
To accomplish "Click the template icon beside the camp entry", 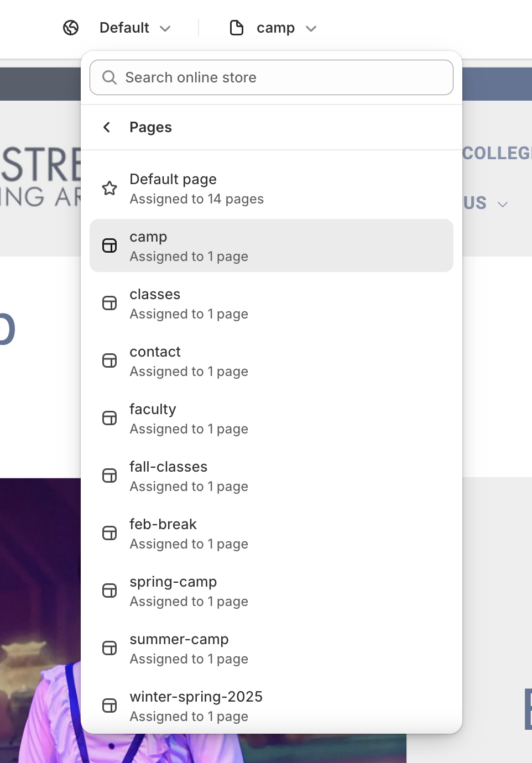I will click(x=109, y=245).
